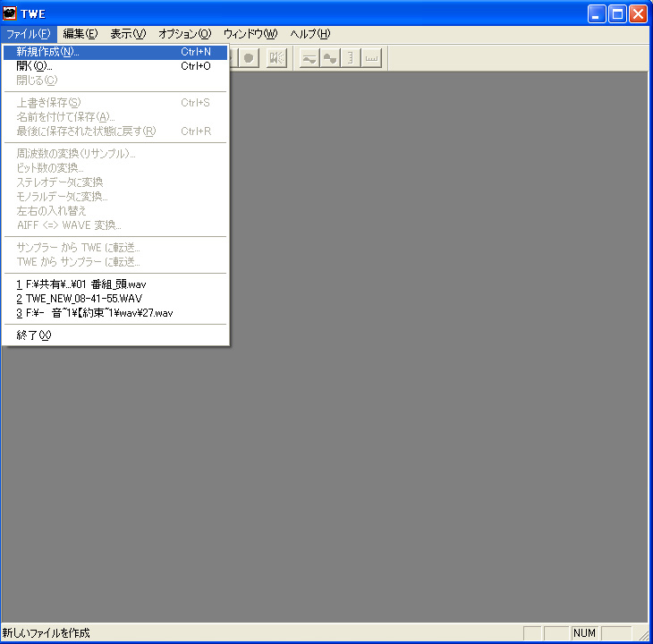Open the オプション(O) menu

[x=184, y=34]
